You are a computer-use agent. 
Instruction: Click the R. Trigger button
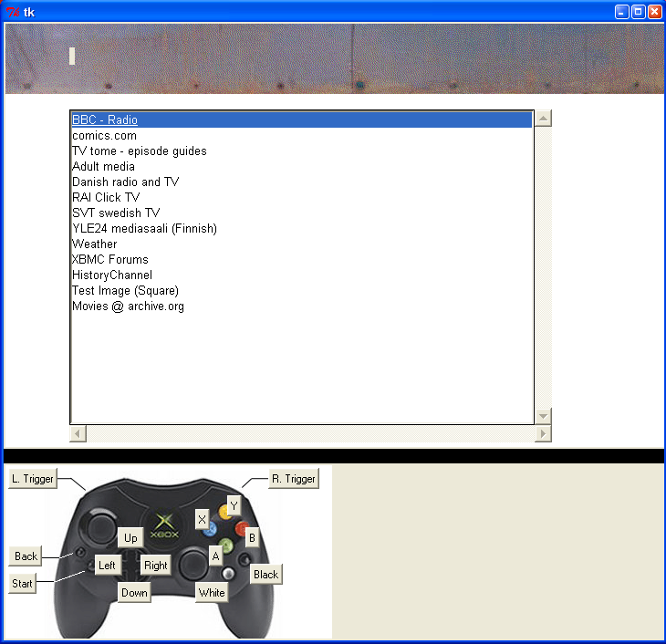click(294, 479)
